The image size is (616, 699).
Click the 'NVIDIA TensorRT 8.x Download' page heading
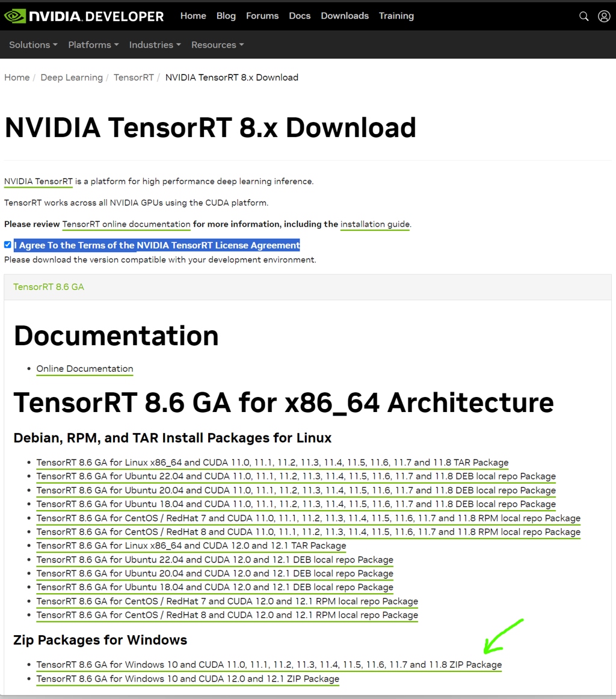pos(211,128)
